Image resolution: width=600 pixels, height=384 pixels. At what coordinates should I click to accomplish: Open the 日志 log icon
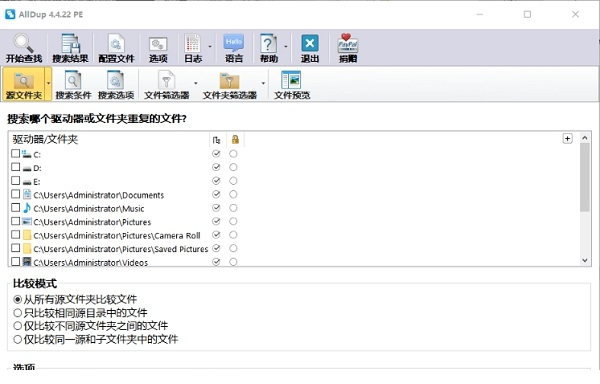pos(193,48)
